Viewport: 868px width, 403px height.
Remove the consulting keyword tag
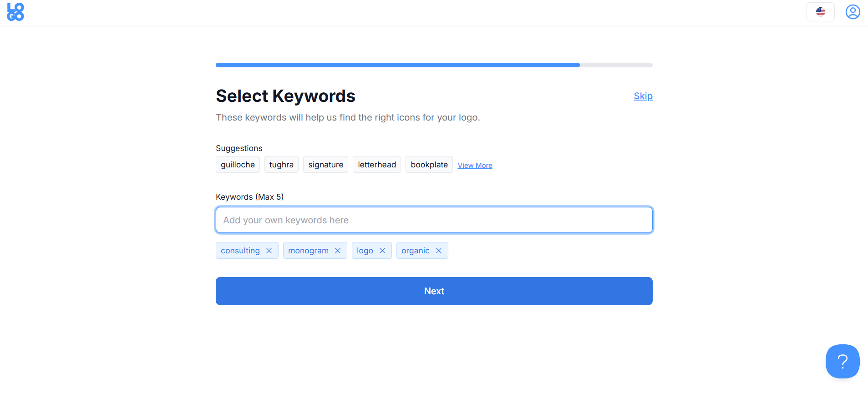pyautogui.click(x=269, y=251)
